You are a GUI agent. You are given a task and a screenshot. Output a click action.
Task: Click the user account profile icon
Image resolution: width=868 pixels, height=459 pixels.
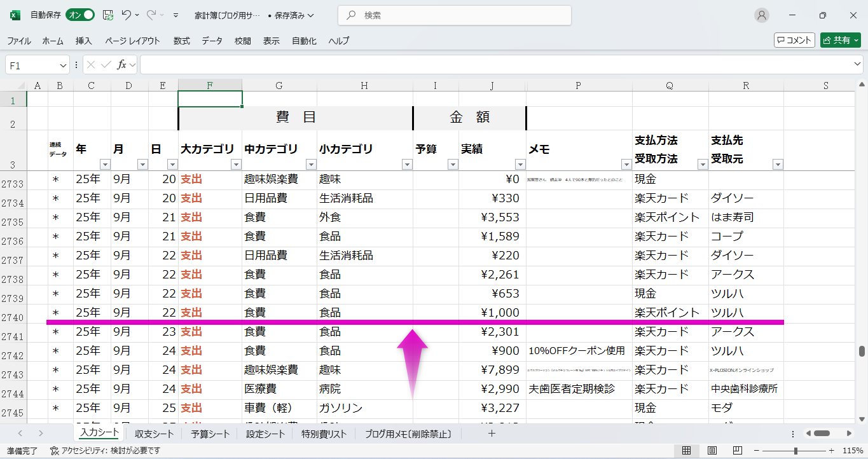click(x=761, y=15)
